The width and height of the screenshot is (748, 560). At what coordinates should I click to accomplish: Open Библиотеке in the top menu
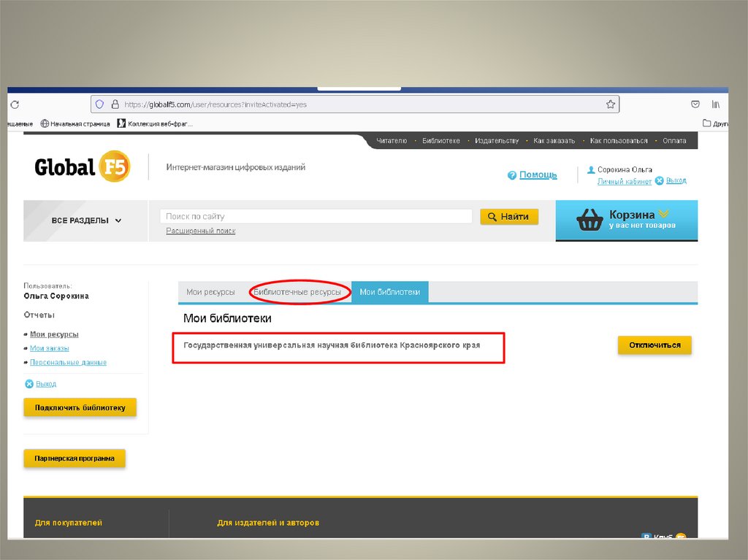tap(441, 141)
